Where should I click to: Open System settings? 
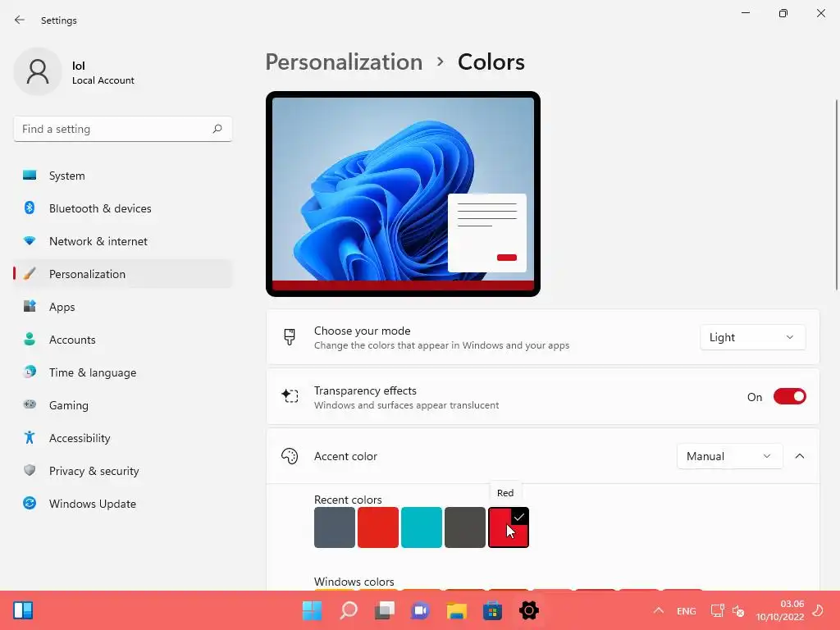pyautogui.click(x=123, y=176)
